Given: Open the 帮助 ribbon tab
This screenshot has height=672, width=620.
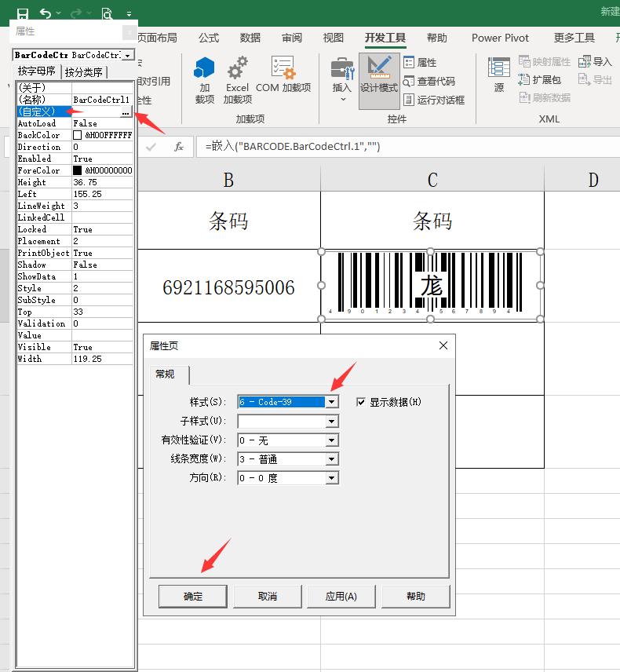Looking at the screenshot, I should tap(436, 38).
